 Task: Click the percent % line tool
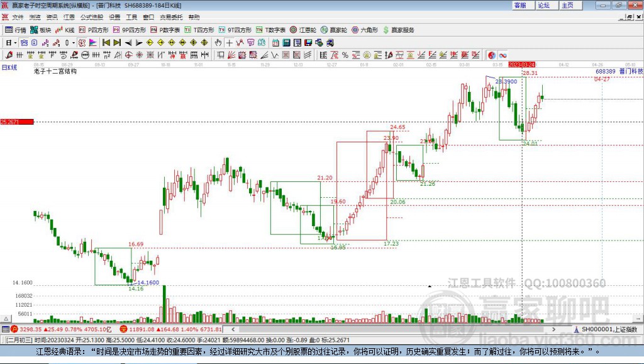pos(345,55)
